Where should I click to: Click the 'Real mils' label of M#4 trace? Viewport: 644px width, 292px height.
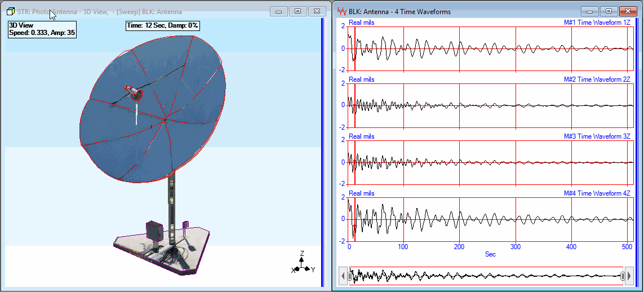pyautogui.click(x=361, y=193)
